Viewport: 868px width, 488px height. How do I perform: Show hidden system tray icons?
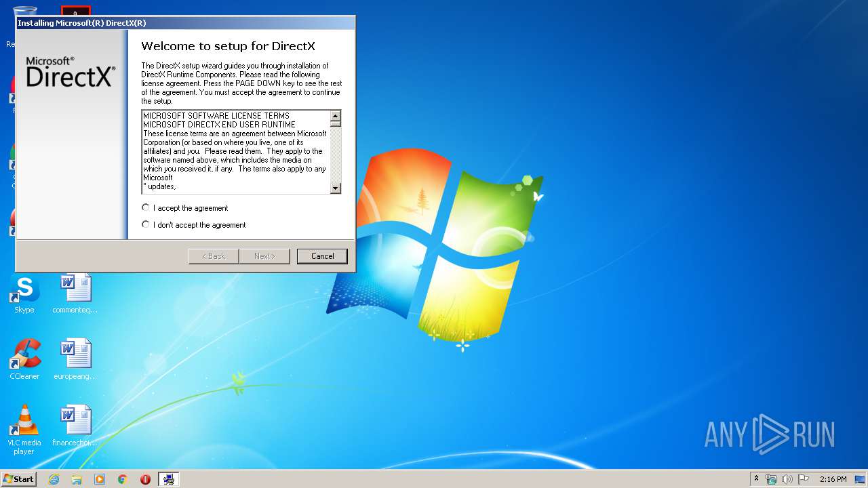pos(756,479)
